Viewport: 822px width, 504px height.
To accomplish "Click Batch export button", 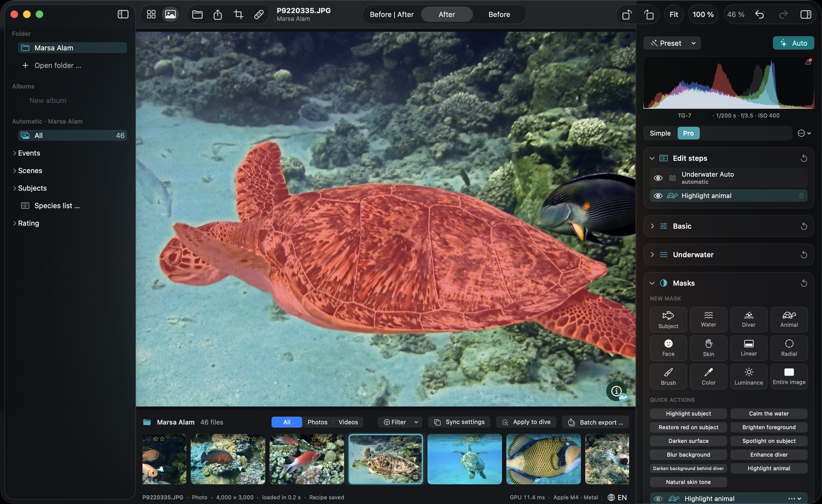I will tap(595, 422).
